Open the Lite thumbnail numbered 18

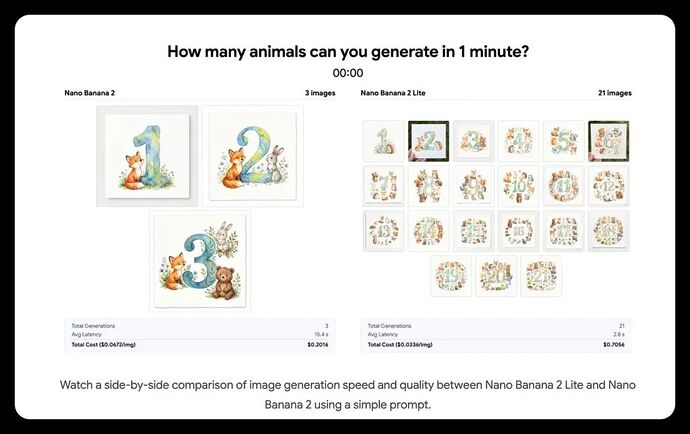(609, 231)
